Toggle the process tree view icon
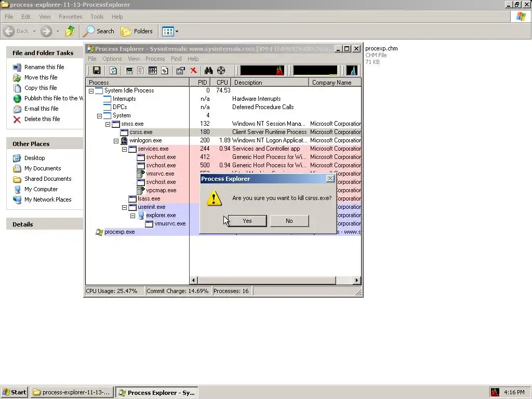This screenshot has height=399, width=532. [x=141, y=71]
